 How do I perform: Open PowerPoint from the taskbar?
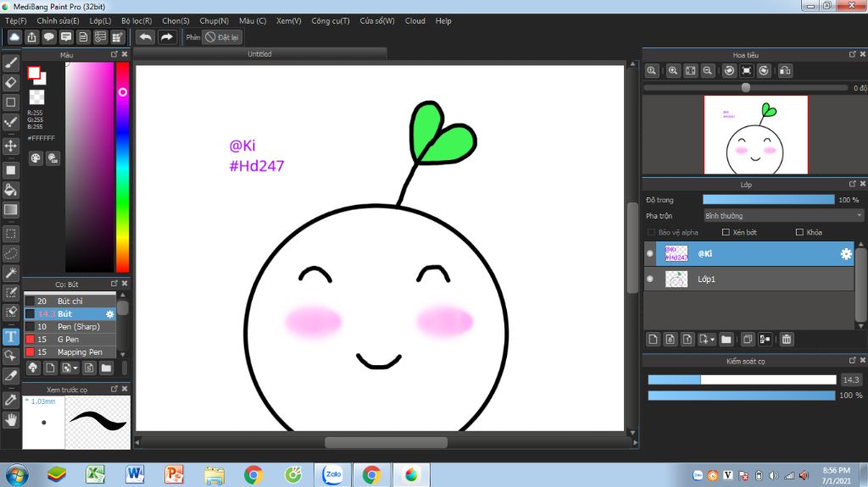pyautogui.click(x=174, y=475)
